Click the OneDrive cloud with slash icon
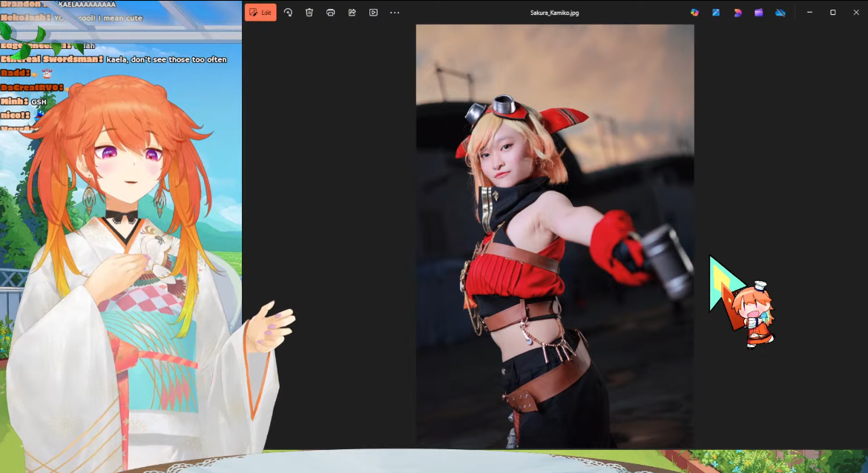 [x=780, y=12]
